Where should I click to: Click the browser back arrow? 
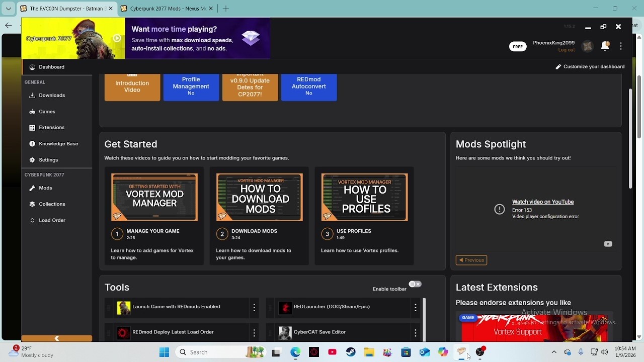(9, 25)
